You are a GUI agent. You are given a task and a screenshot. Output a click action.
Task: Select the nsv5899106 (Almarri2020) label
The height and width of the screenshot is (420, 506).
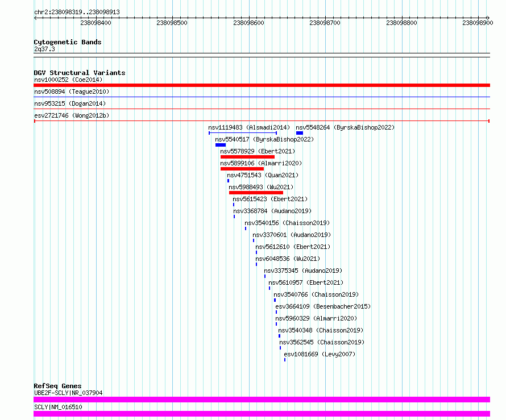tap(261, 163)
